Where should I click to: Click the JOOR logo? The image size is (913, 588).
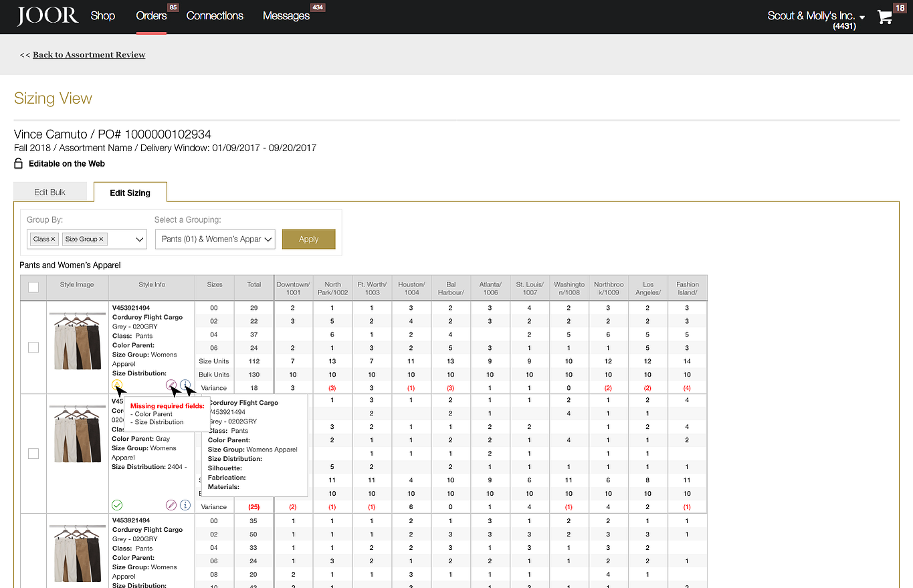click(x=47, y=16)
